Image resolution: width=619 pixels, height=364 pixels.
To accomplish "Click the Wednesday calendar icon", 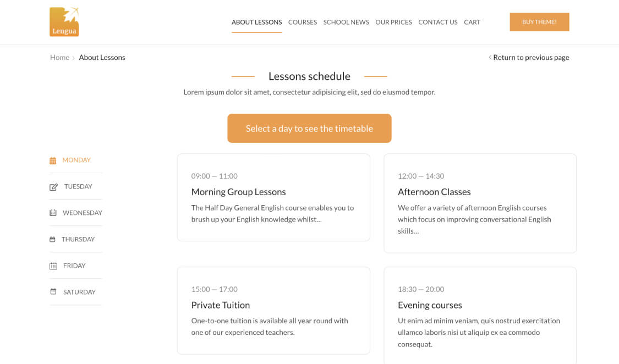I will (53, 213).
